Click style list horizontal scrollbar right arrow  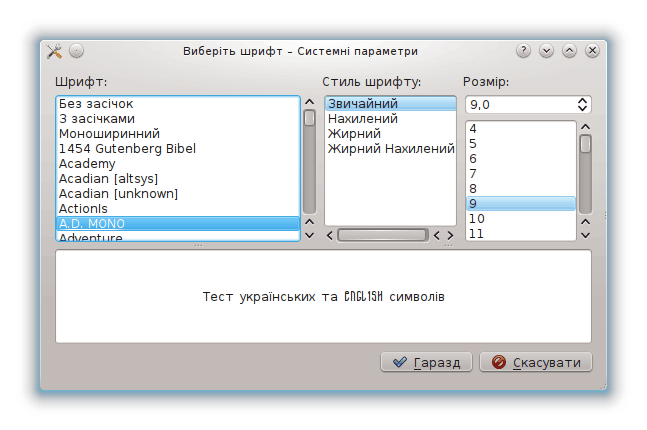[450, 235]
